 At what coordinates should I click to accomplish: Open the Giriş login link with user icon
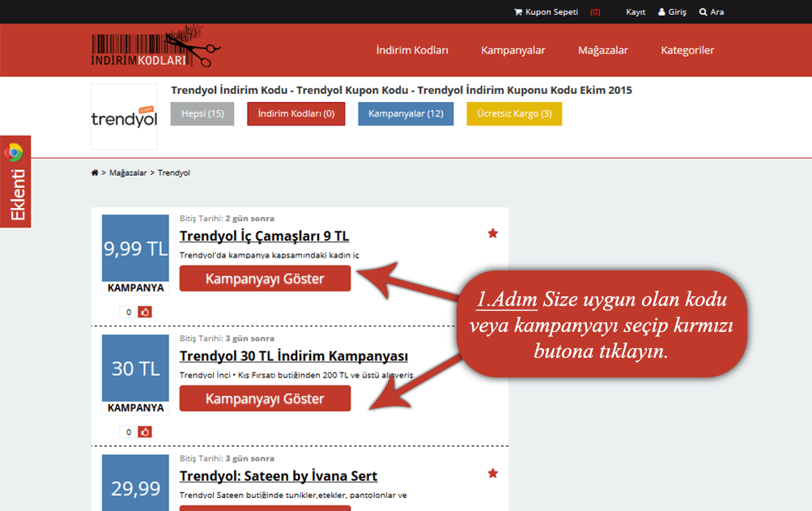coord(672,12)
